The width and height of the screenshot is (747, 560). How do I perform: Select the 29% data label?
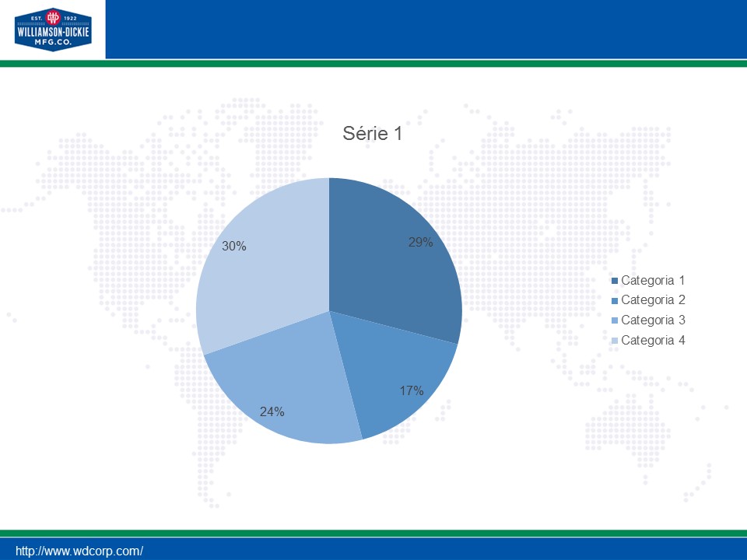tap(421, 243)
